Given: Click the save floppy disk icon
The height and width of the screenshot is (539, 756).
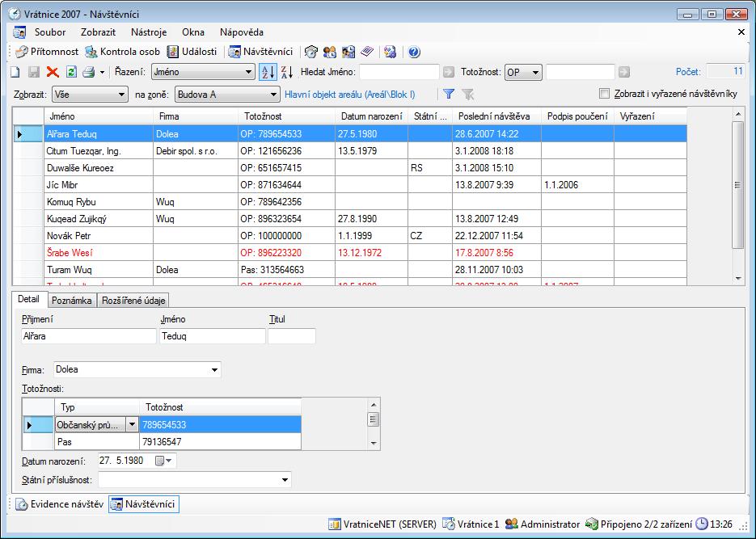Looking at the screenshot, I should (34, 72).
